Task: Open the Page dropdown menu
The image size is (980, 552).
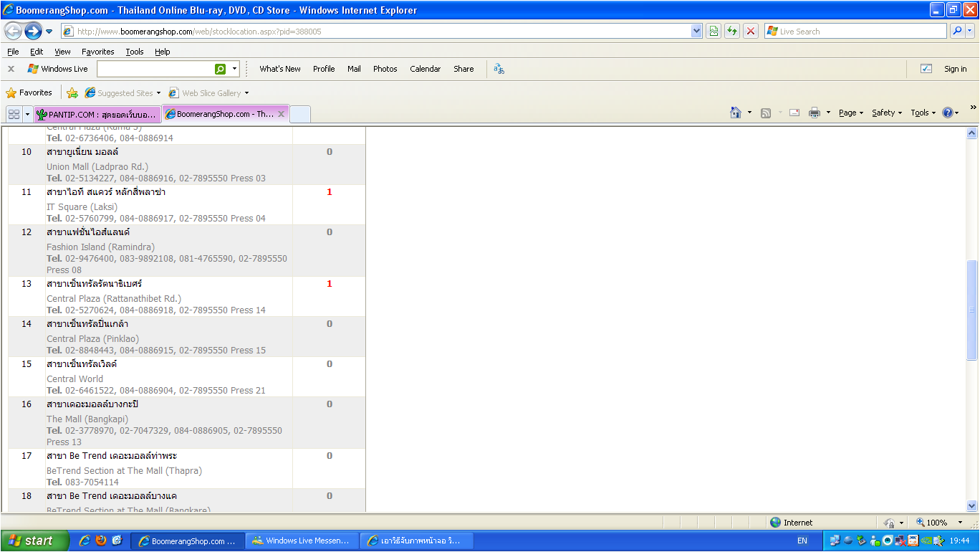Action: click(x=851, y=113)
